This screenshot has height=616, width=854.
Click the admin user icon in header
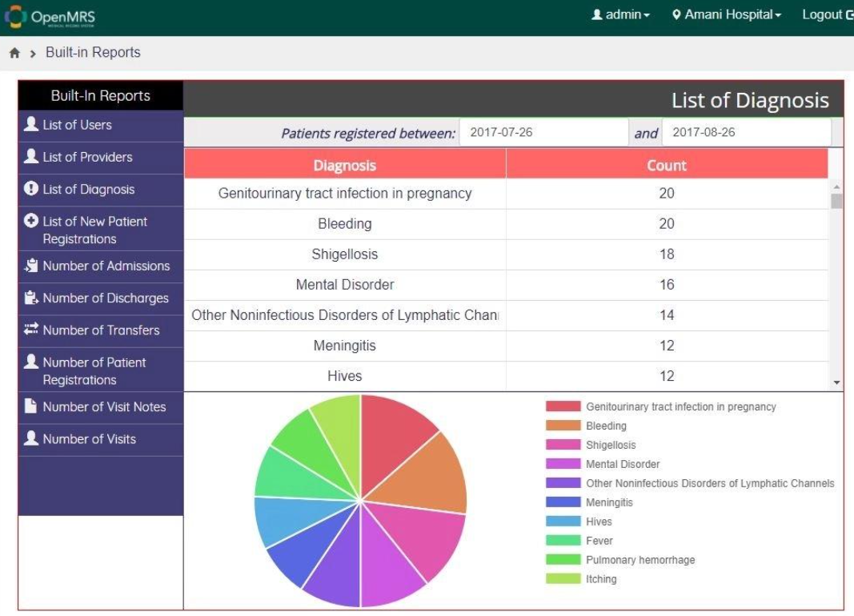click(x=597, y=14)
